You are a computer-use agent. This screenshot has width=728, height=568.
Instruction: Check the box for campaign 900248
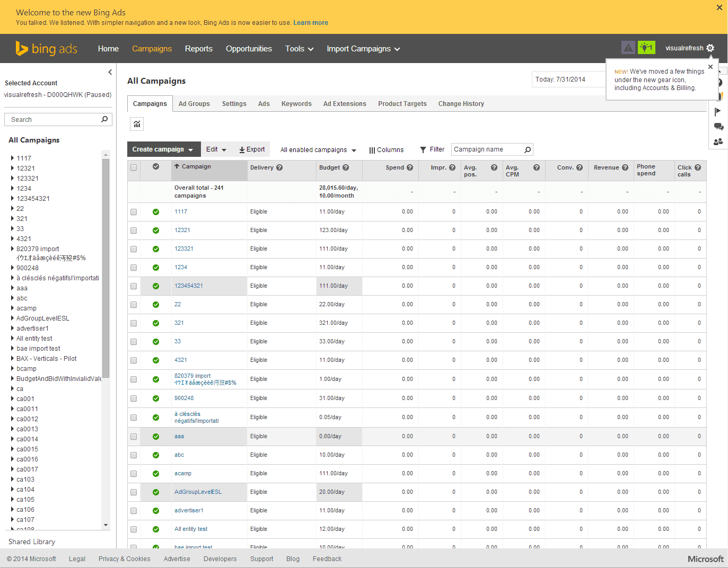[x=134, y=398]
